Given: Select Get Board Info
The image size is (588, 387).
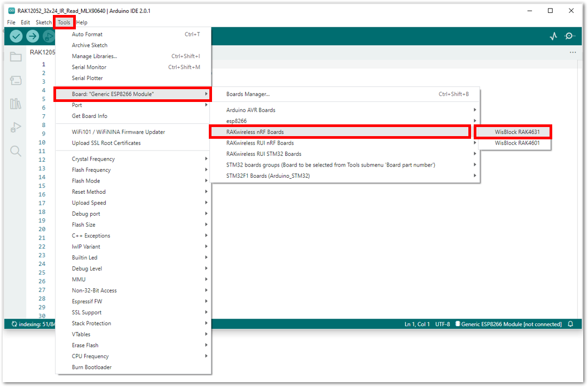Looking at the screenshot, I should pos(134,116).
